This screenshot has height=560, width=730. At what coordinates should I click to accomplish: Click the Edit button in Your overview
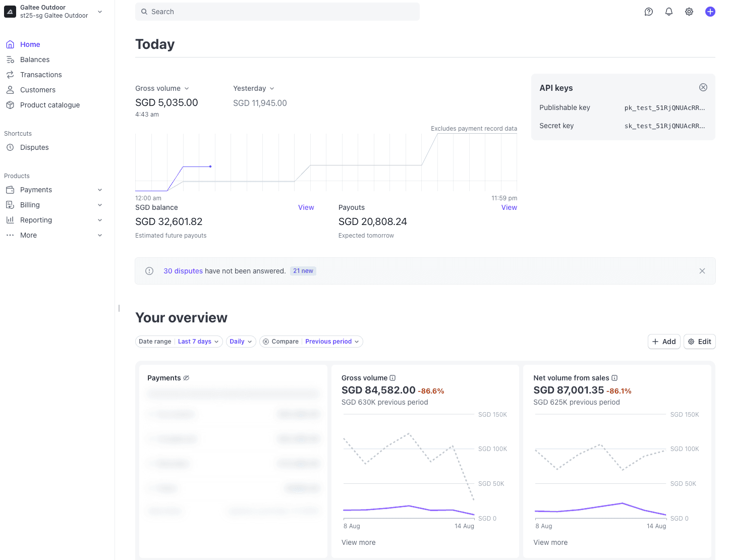699,342
